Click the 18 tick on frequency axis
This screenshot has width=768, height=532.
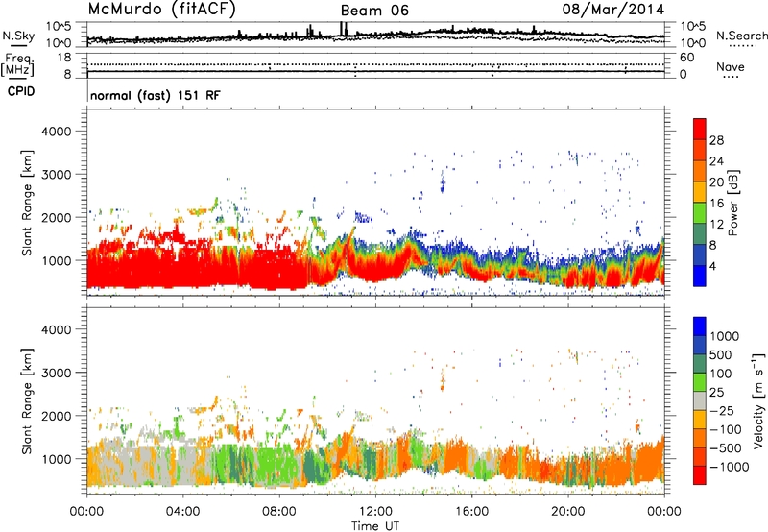(x=63, y=58)
